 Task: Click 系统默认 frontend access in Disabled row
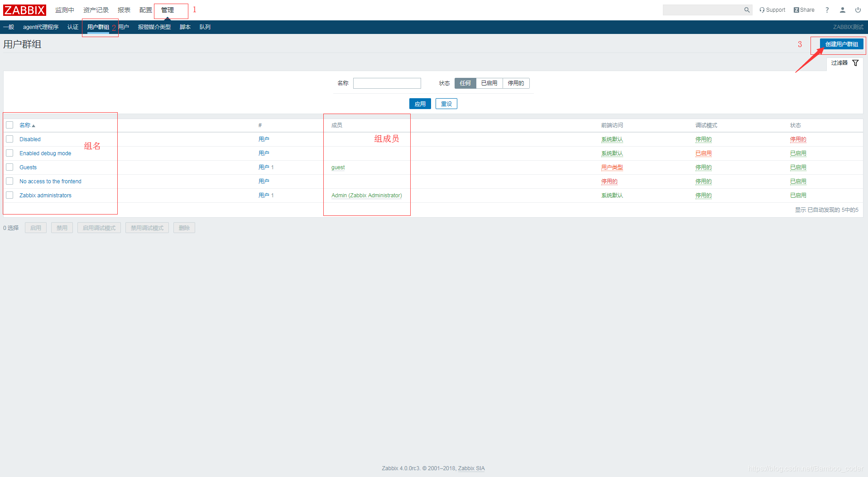tap(612, 139)
